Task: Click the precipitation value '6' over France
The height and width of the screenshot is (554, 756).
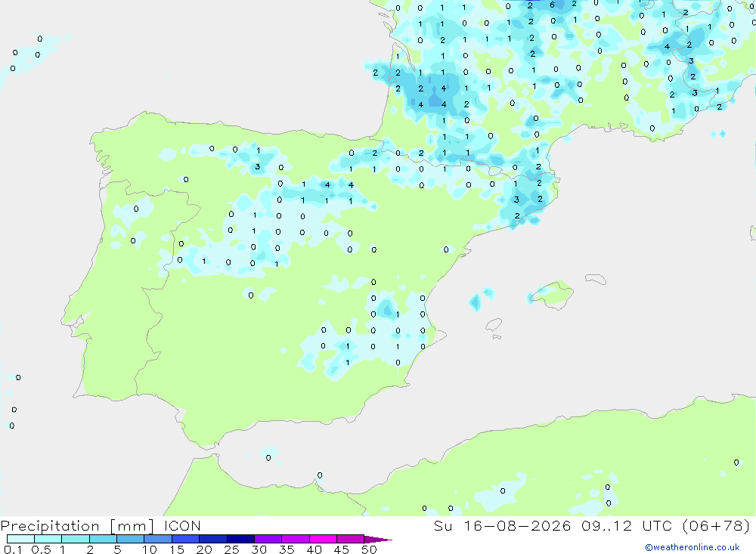Action: (x=552, y=5)
